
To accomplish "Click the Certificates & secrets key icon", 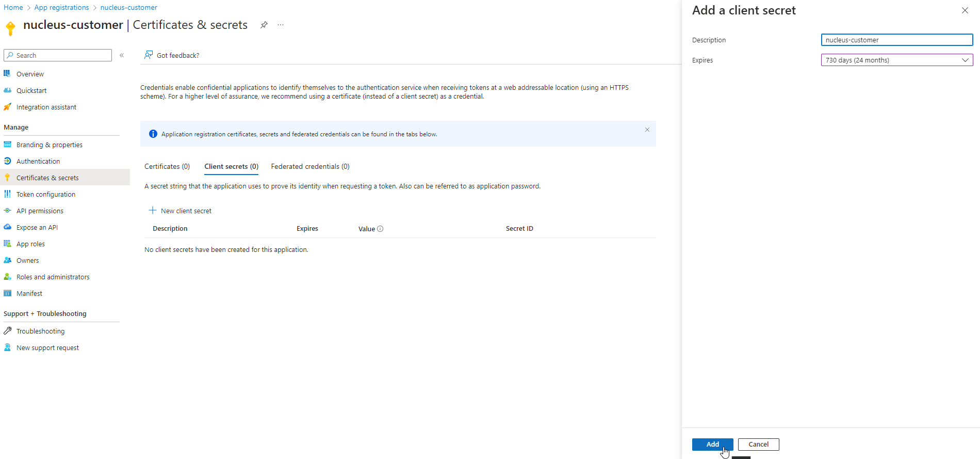I will coord(7,178).
